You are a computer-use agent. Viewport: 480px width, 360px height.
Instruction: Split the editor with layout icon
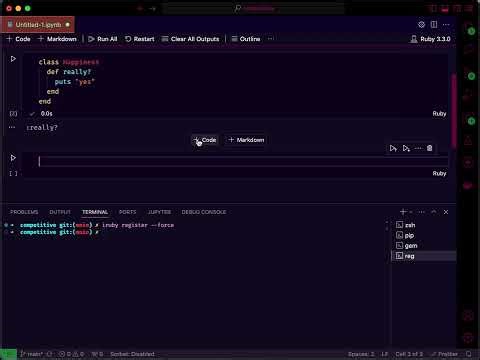[x=434, y=25]
